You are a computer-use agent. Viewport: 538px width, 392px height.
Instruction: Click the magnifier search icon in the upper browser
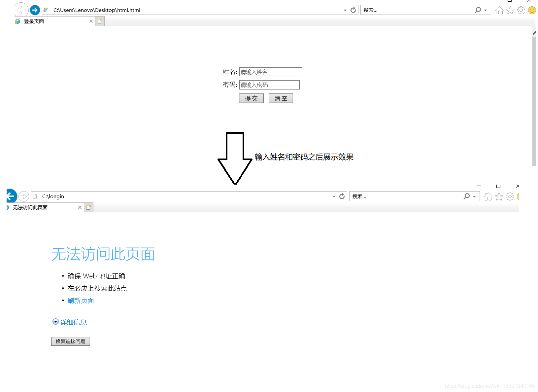[478, 10]
